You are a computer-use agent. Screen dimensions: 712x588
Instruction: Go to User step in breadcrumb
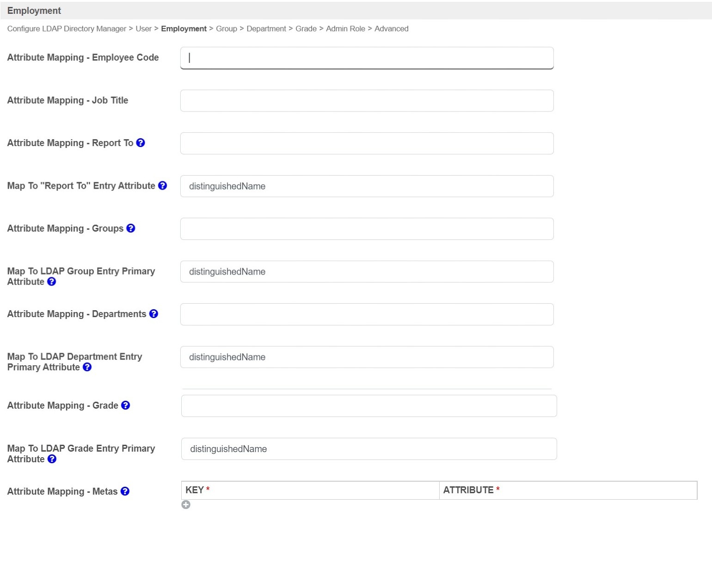(x=143, y=29)
